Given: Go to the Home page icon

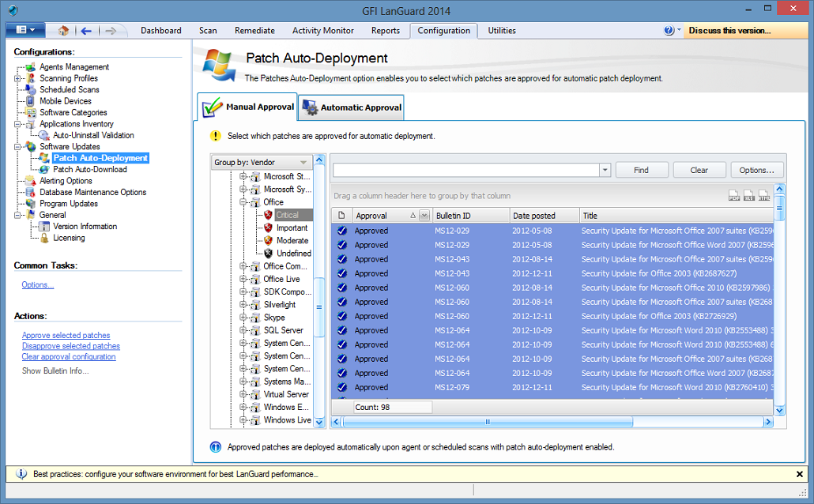Looking at the screenshot, I should (x=63, y=31).
